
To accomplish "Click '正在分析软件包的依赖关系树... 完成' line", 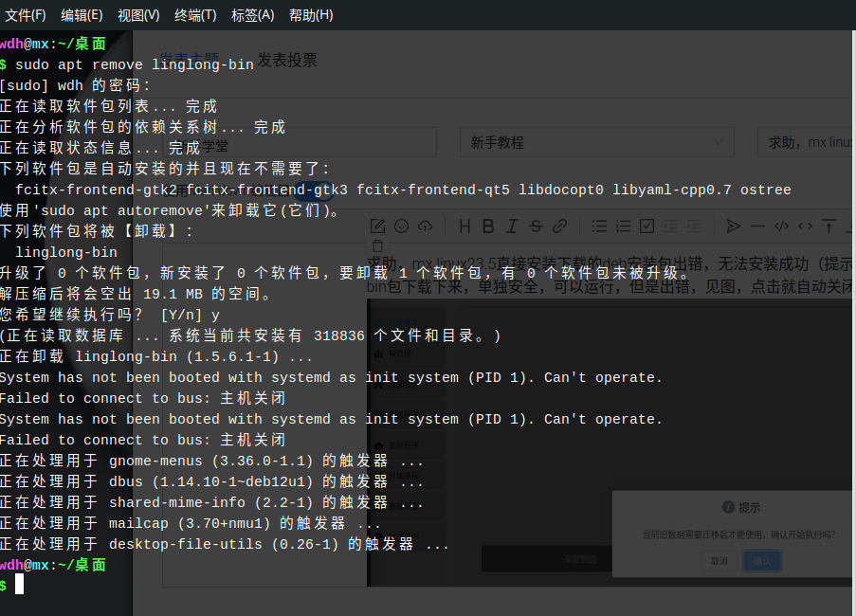I will (x=142, y=127).
